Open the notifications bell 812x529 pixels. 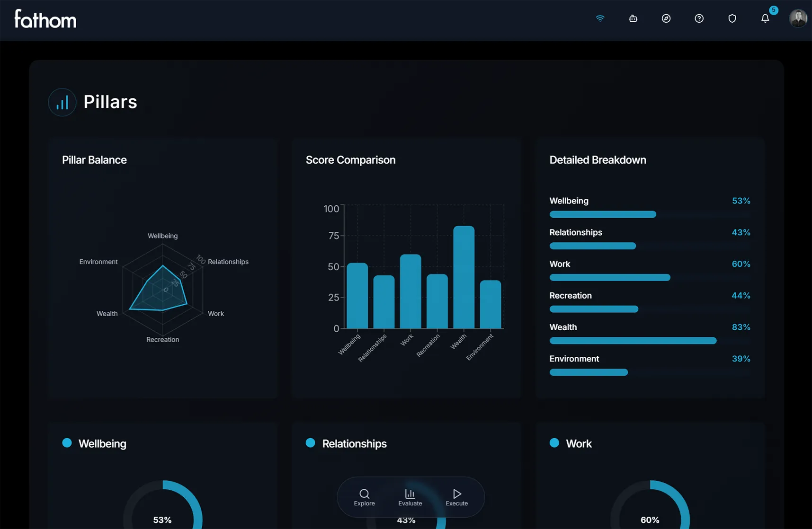click(765, 18)
